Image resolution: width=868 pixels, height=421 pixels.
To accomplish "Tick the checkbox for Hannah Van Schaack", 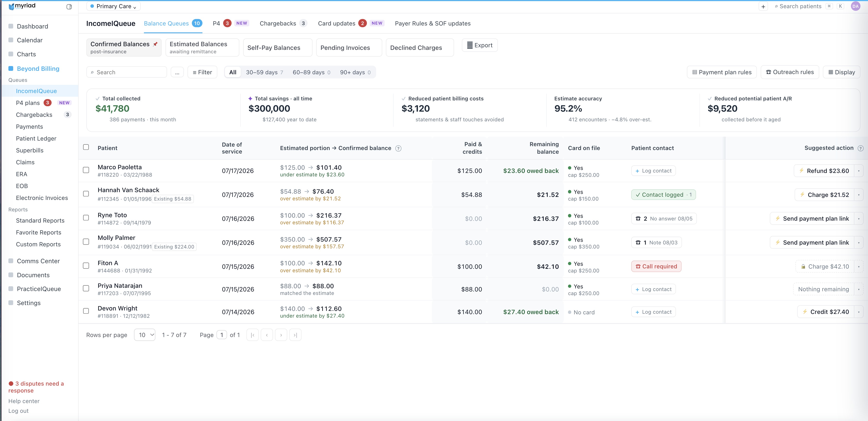I will pos(86,194).
